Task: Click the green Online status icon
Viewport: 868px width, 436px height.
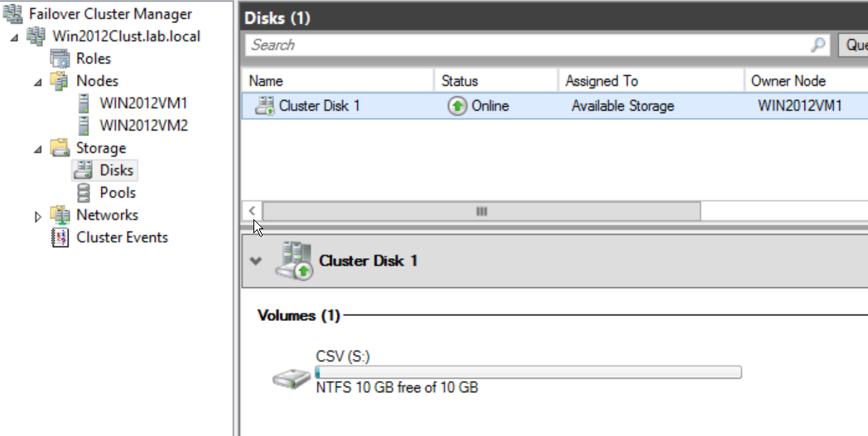Action: tap(457, 106)
